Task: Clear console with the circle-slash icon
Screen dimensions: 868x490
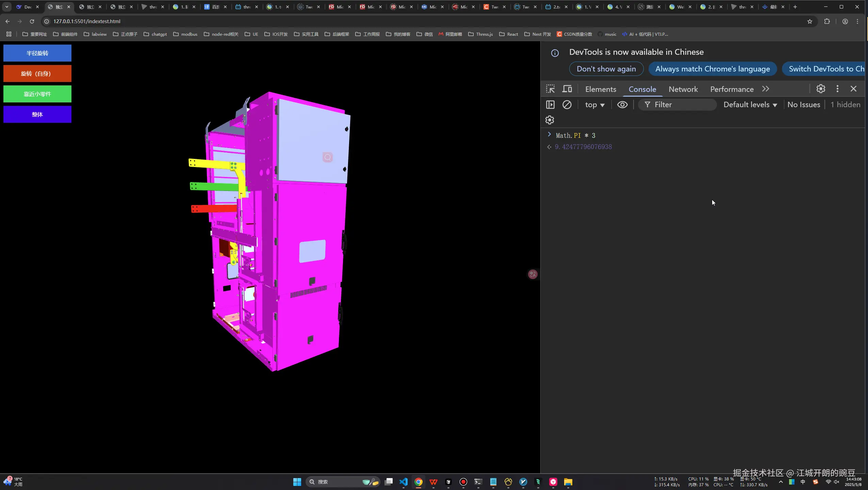Action: [x=567, y=104]
